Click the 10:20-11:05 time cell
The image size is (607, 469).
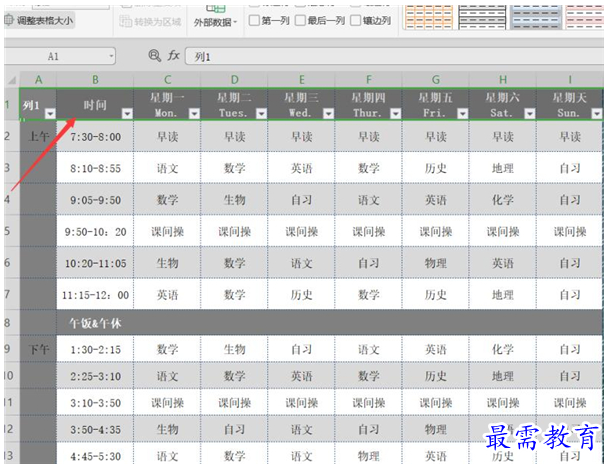point(95,263)
